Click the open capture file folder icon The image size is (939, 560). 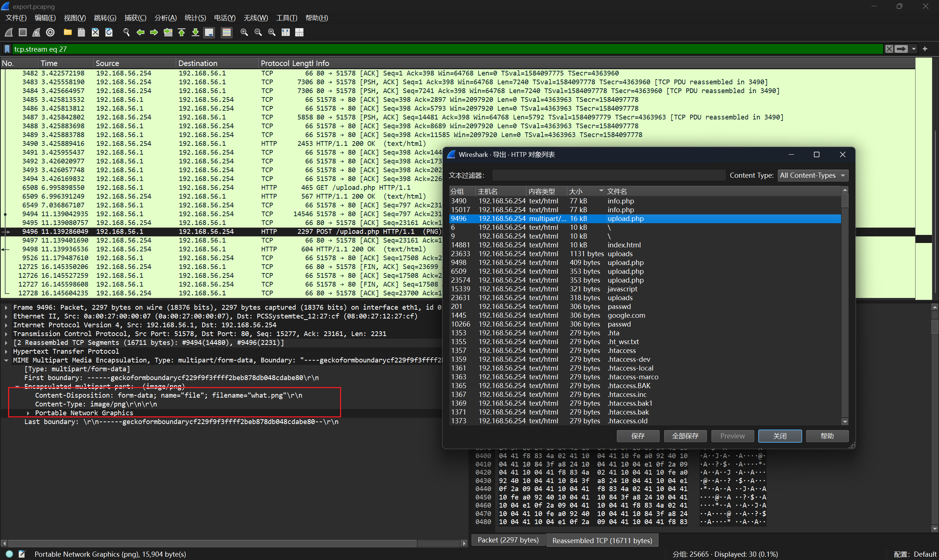coord(67,33)
